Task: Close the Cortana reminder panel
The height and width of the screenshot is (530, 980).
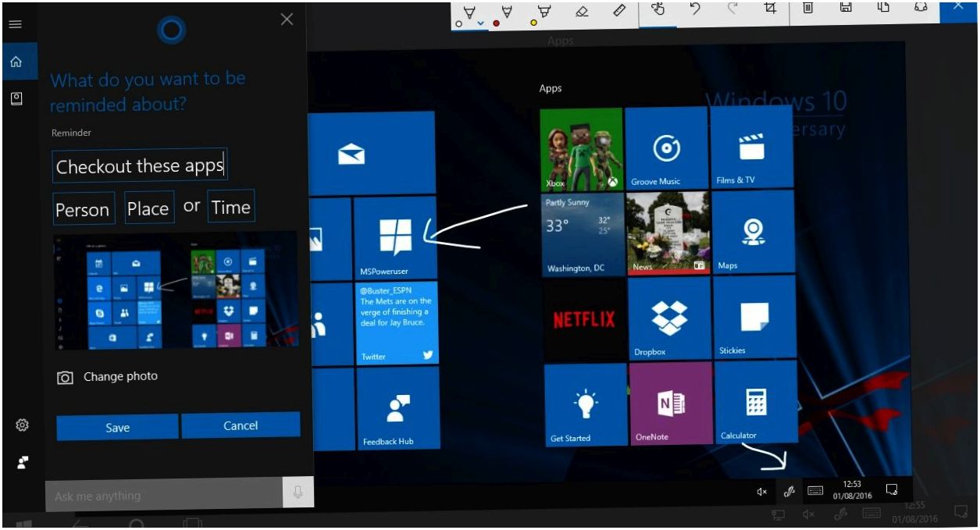Action: (x=287, y=19)
